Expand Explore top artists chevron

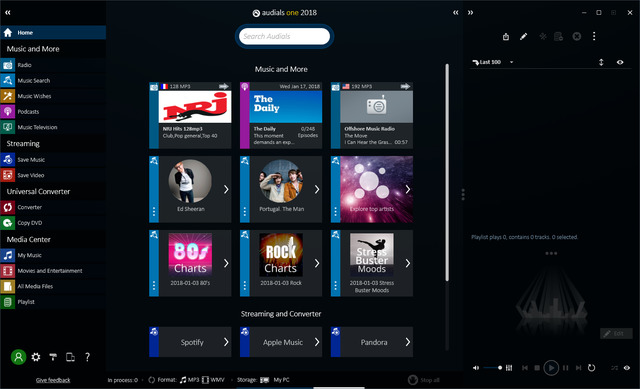[407, 189]
